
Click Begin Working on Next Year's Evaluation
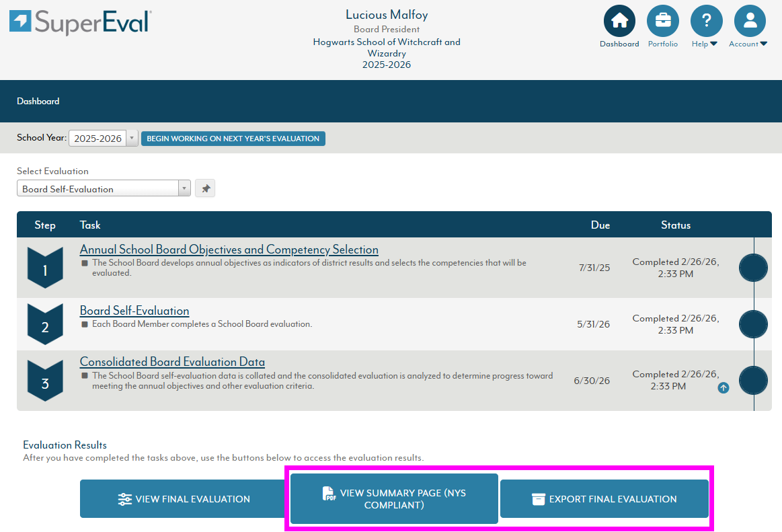tap(233, 139)
